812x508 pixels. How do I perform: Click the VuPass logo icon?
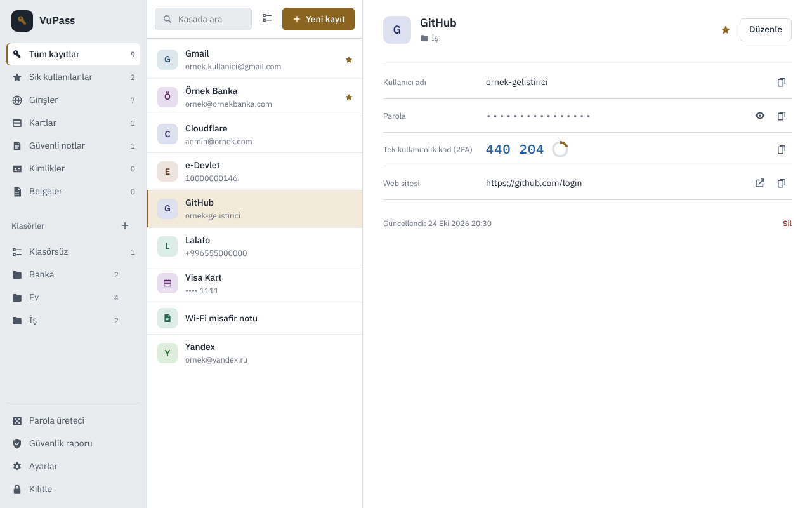pos(22,21)
